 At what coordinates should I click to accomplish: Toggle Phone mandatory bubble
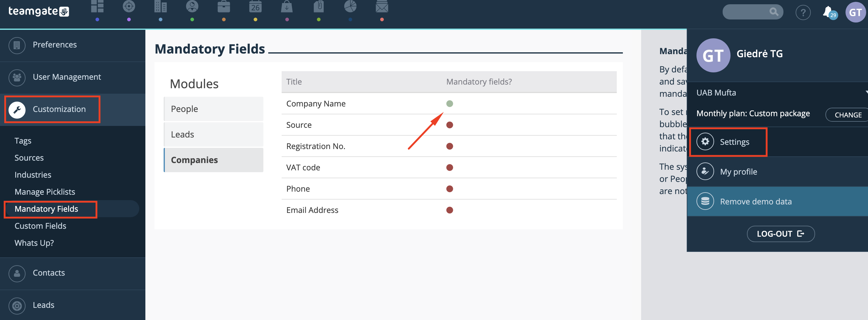[450, 189]
